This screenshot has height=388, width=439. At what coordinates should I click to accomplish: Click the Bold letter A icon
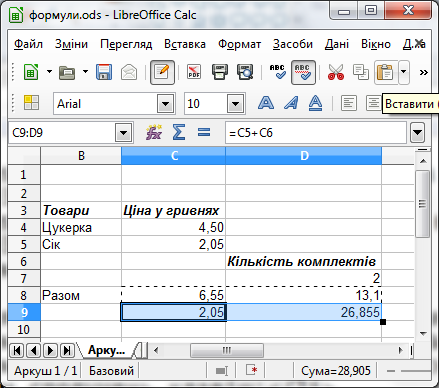click(x=266, y=103)
